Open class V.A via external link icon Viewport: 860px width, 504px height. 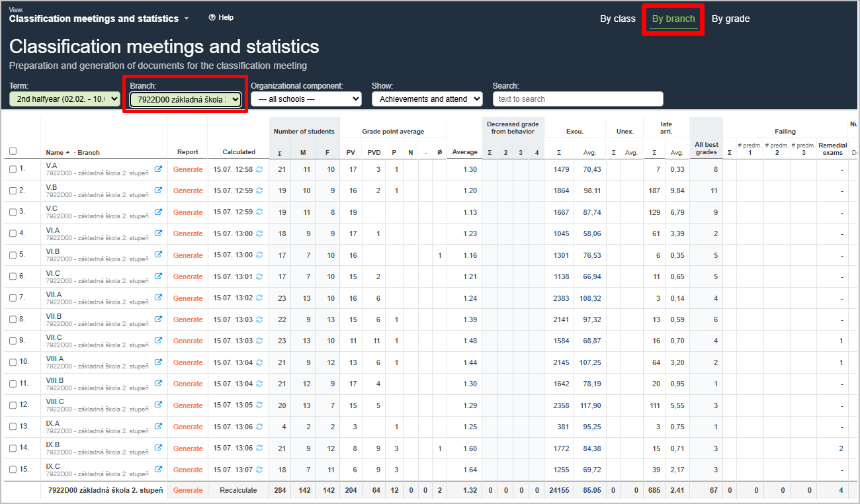pos(158,169)
